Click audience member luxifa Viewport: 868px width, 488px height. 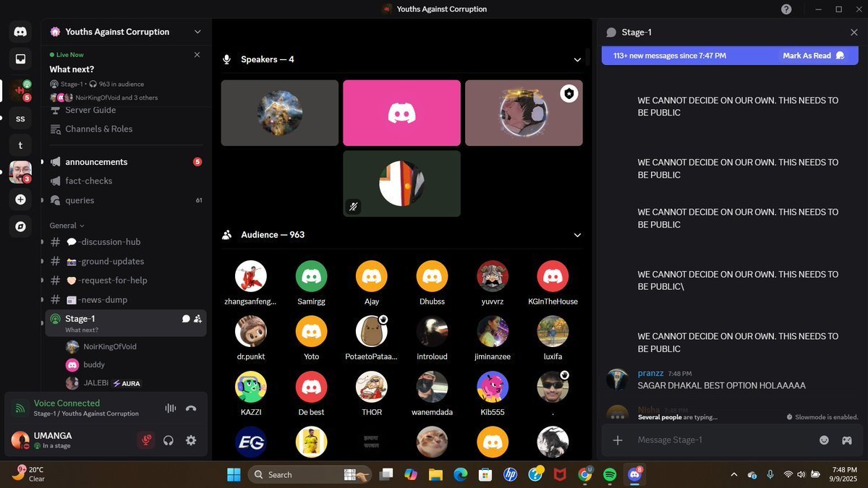[553, 338]
